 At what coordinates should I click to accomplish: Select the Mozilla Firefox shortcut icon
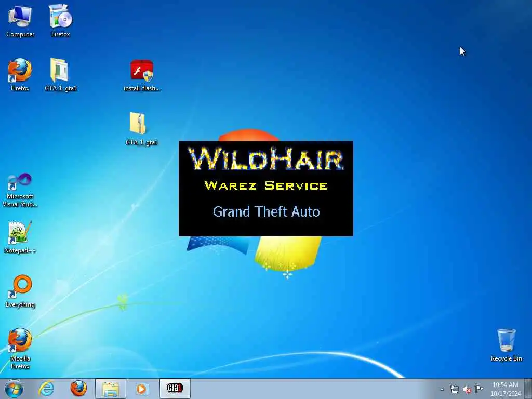pyautogui.click(x=20, y=349)
